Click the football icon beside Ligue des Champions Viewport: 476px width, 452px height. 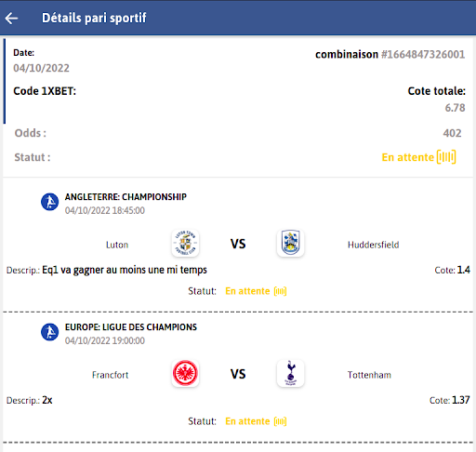point(50,332)
